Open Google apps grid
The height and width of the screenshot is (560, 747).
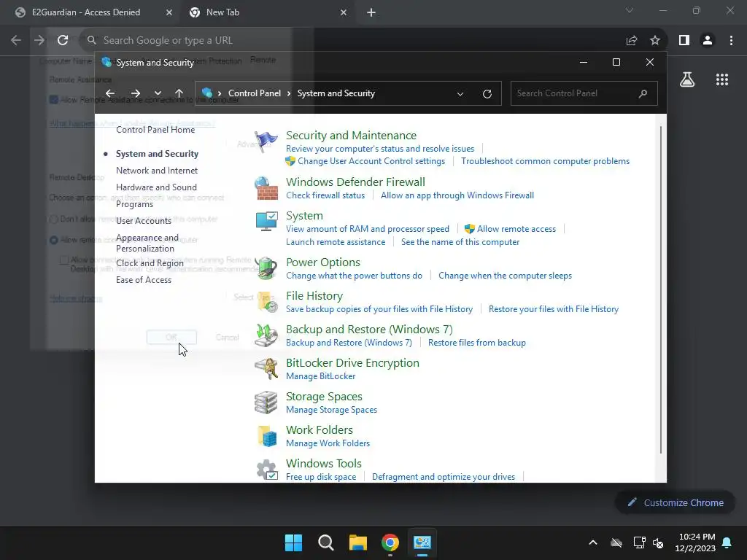coord(722,79)
